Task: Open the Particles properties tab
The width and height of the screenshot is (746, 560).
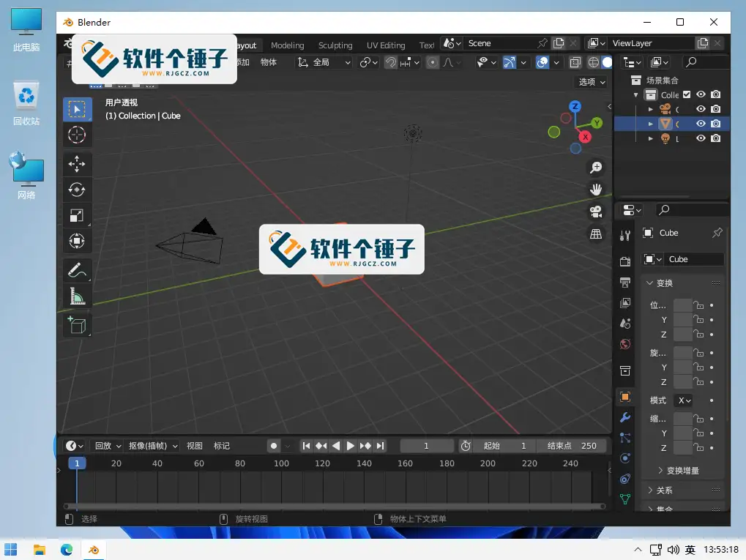Action: coord(625,438)
